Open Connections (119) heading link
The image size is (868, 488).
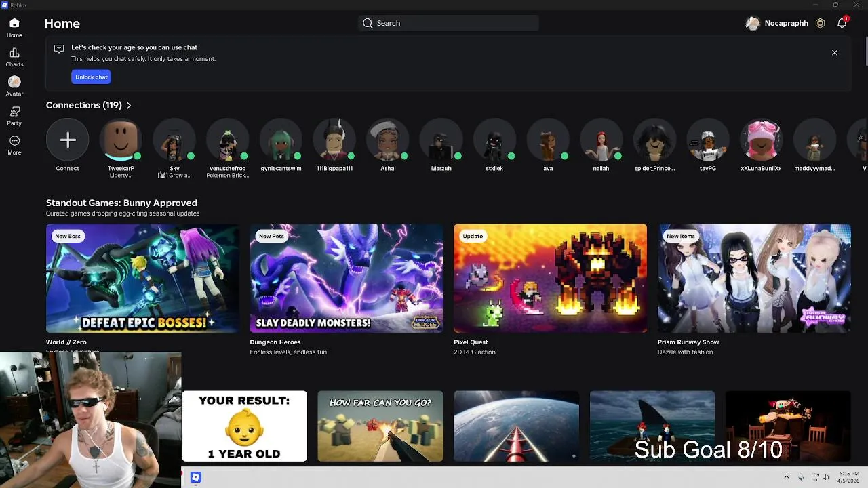pyautogui.click(x=84, y=105)
